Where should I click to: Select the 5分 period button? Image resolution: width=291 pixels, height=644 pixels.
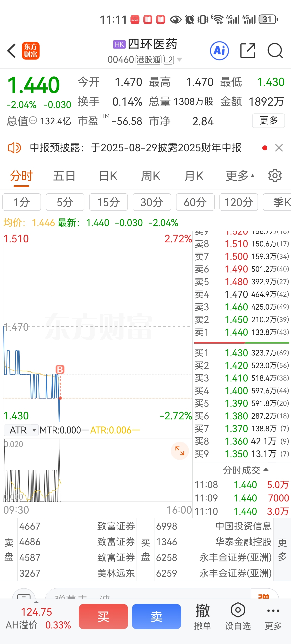click(65, 202)
